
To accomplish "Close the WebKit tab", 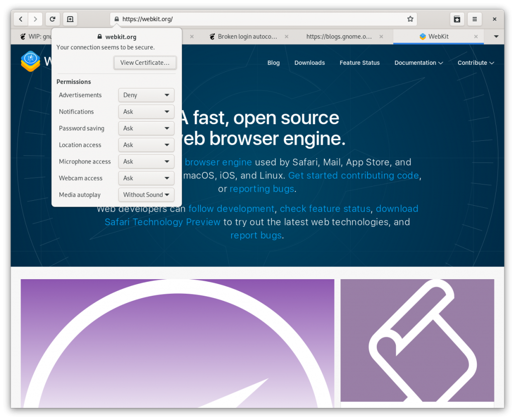I will (x=476, y=36).
